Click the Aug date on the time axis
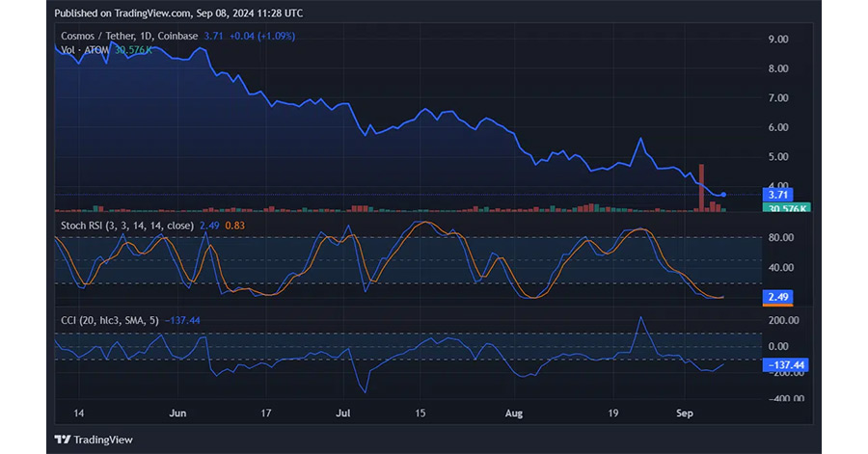868x454 pixels. [514, 414]
